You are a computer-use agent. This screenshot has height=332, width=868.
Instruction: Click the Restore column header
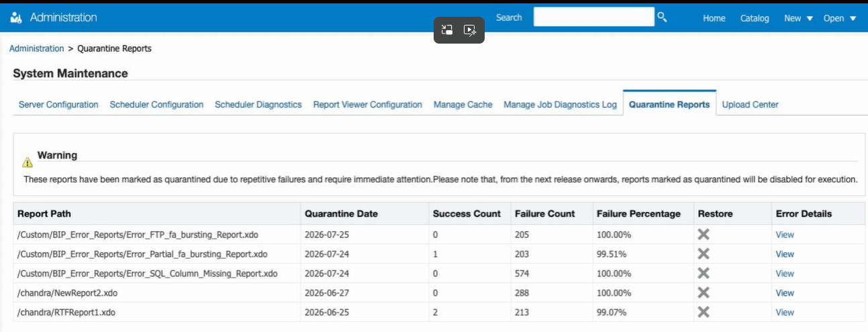click(732, 214)
